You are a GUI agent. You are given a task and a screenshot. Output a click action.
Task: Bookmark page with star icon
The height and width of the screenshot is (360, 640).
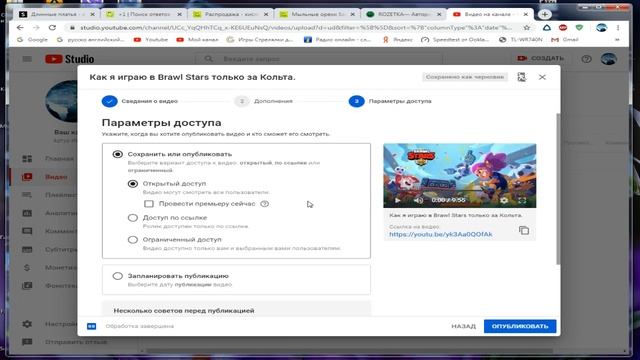pyautogui.click(x=527, y=28)
